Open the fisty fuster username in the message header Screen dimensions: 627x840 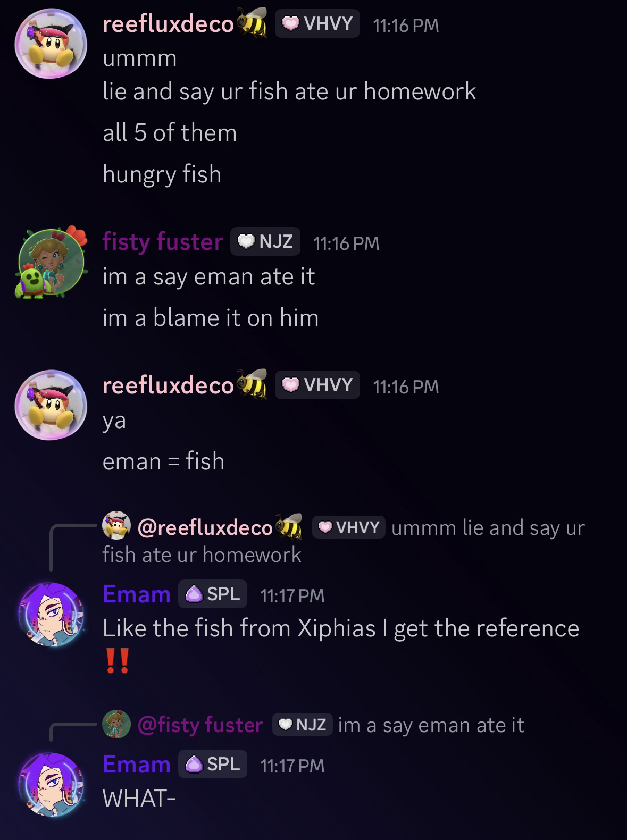(163, 242)
